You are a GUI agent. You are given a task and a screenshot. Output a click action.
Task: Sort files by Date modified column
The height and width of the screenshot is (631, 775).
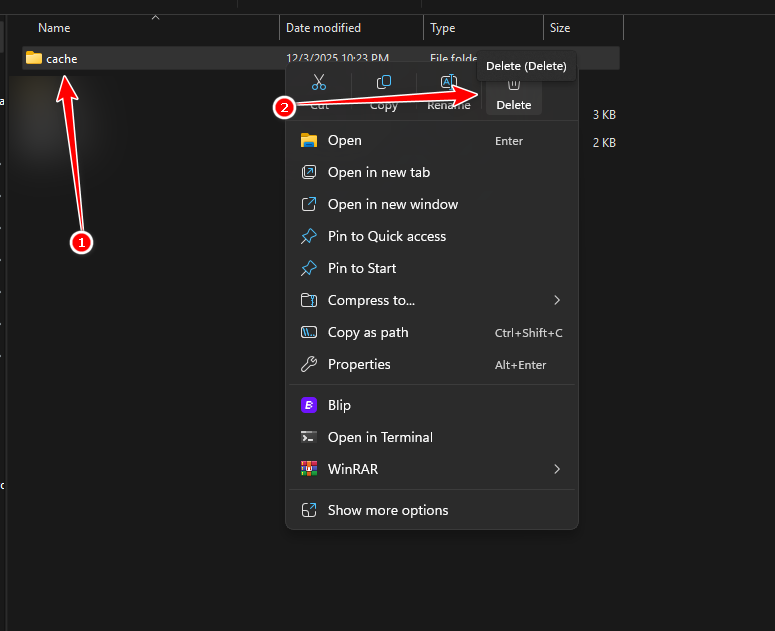tap(323, 28)
